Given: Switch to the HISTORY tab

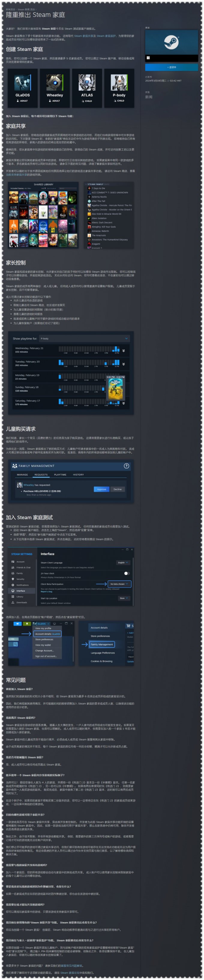Looking at the screenshot, I should pyautogui.click(x=78, y=475).
